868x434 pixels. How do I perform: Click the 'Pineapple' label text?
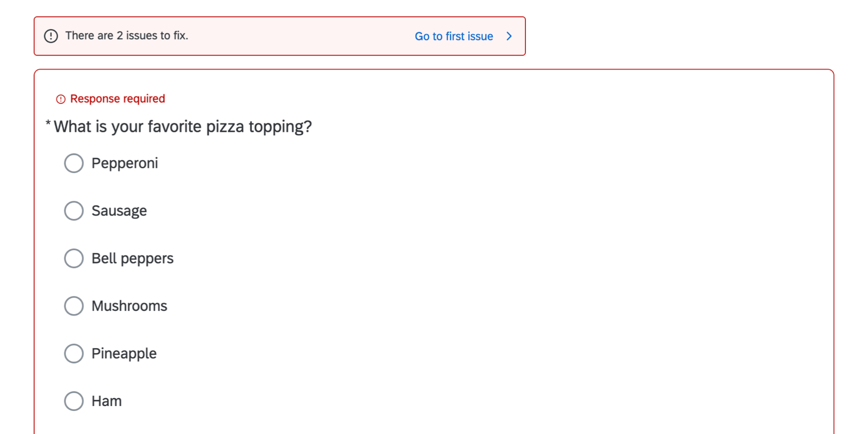[124, 353]
